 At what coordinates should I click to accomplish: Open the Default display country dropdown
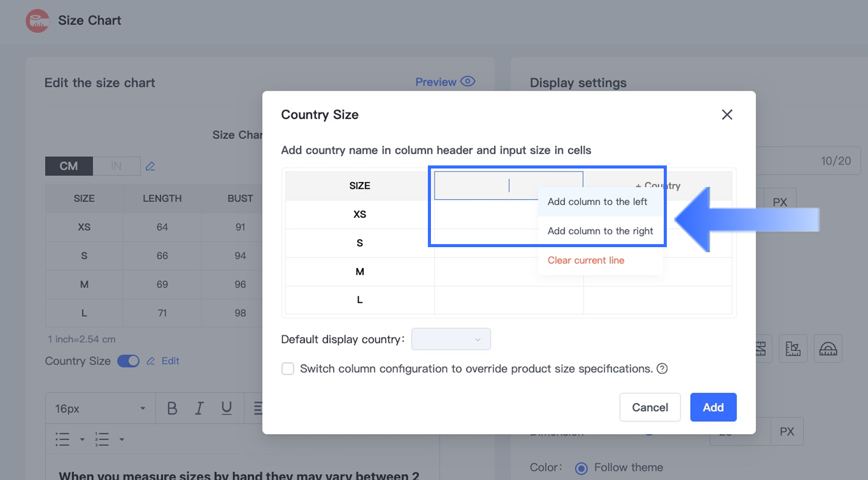click(x=451, y=339)
